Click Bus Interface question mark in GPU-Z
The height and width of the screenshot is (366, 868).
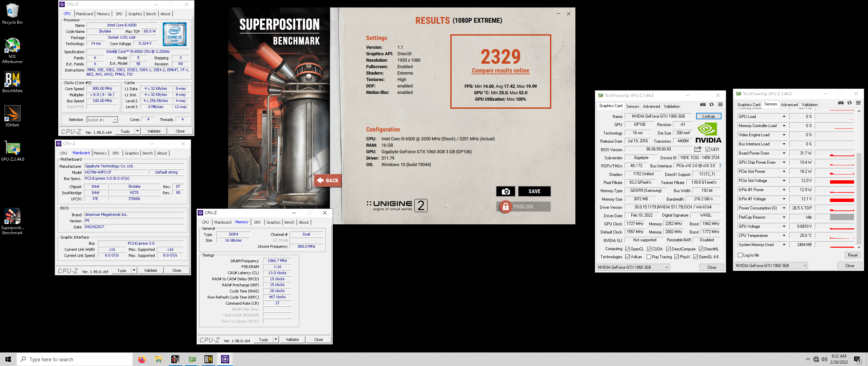coord(720,166)
